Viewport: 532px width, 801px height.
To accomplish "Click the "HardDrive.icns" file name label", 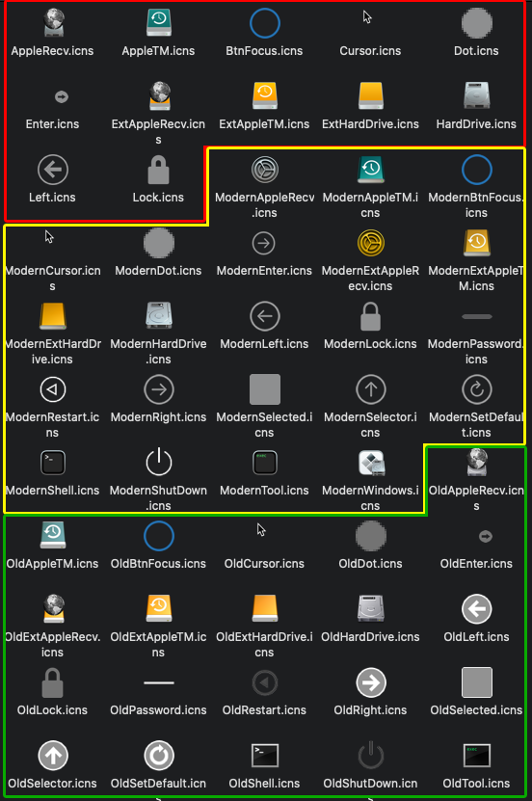I will [476, 124].
